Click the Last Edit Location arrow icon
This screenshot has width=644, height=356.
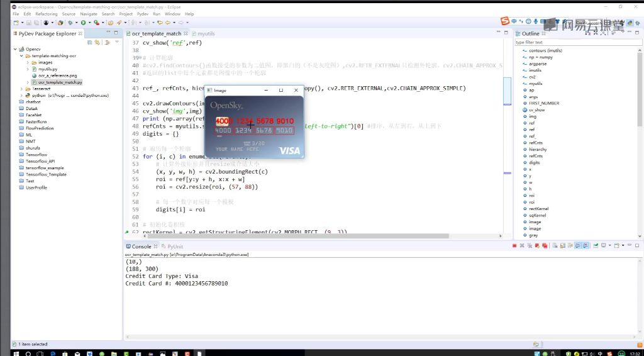click(160, 23)
